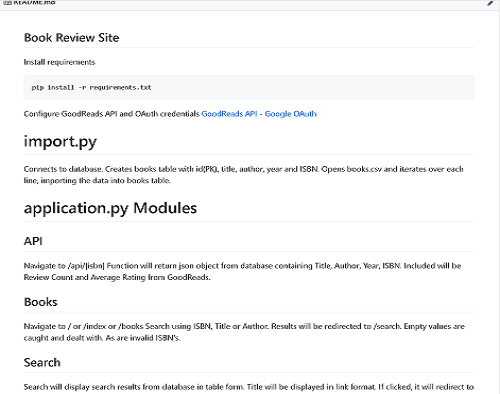Click the 'Install requirements' text
The height and width of the screenshot is (394, 500).
point(59,62)
